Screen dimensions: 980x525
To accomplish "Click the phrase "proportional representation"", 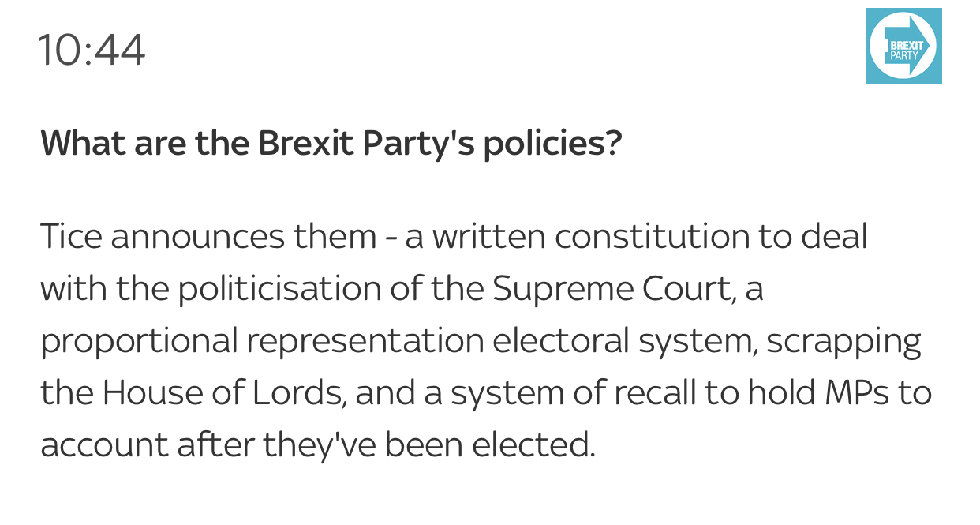I will click(262, 341).
